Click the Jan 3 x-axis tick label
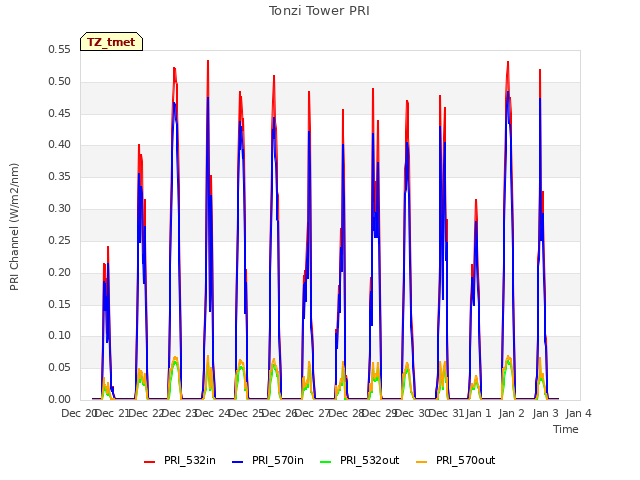The image size is (640, 480). 546,413
